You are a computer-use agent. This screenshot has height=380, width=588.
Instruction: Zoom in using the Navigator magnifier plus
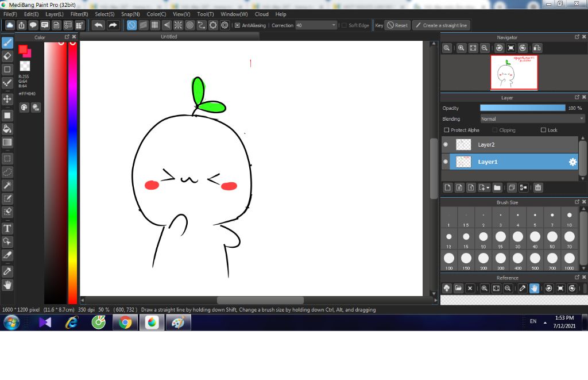pos(461,48)
